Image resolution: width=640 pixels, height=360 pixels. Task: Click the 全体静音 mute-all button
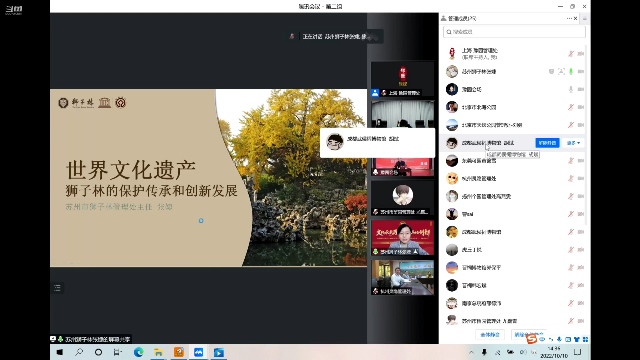(x=490, y=335)
